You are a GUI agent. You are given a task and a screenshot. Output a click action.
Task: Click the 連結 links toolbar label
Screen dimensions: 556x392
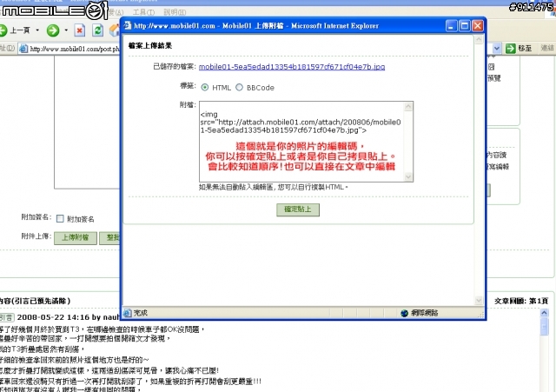point(547,48)
